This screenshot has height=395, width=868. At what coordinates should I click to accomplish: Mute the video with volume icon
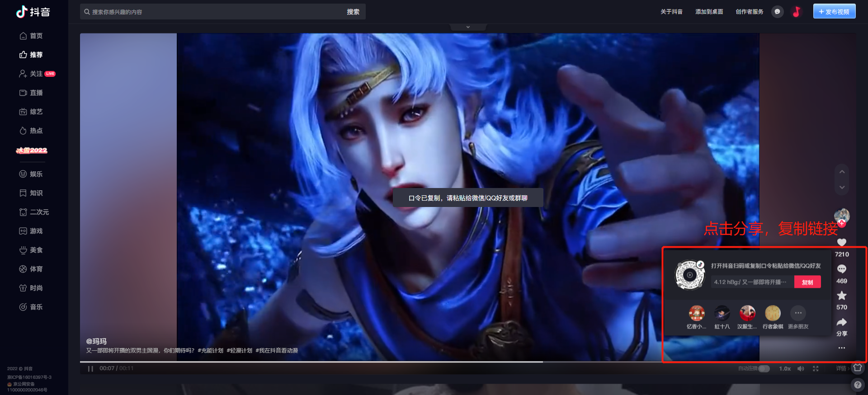801,369
